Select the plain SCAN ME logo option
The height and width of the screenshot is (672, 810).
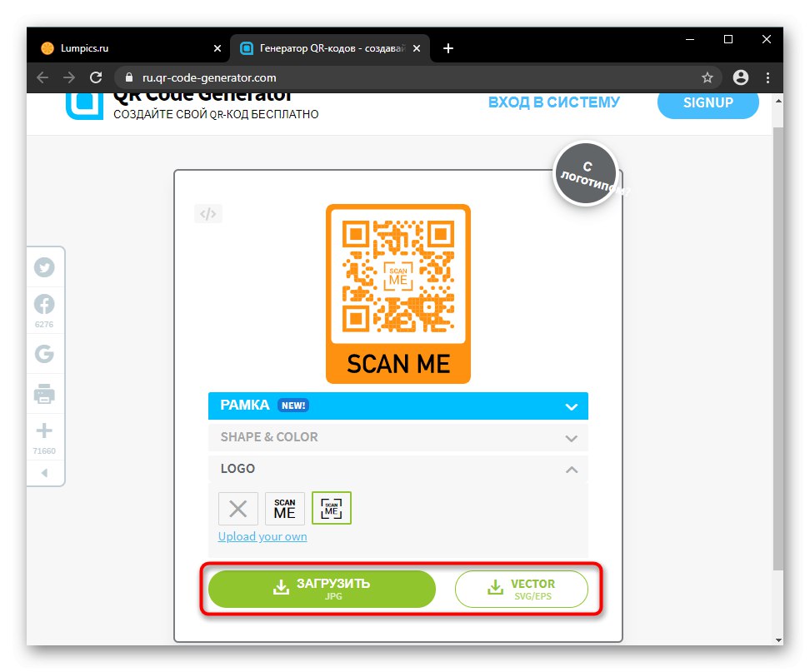285,509
